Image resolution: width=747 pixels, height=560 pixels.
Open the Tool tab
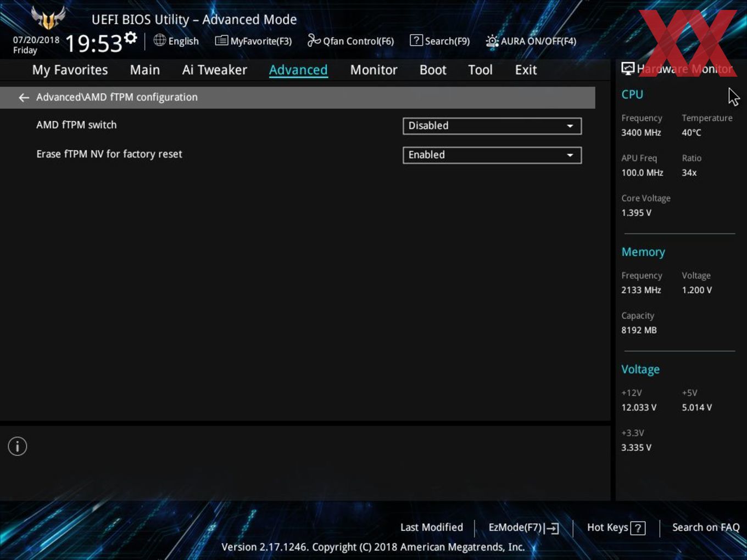[480, 70]
